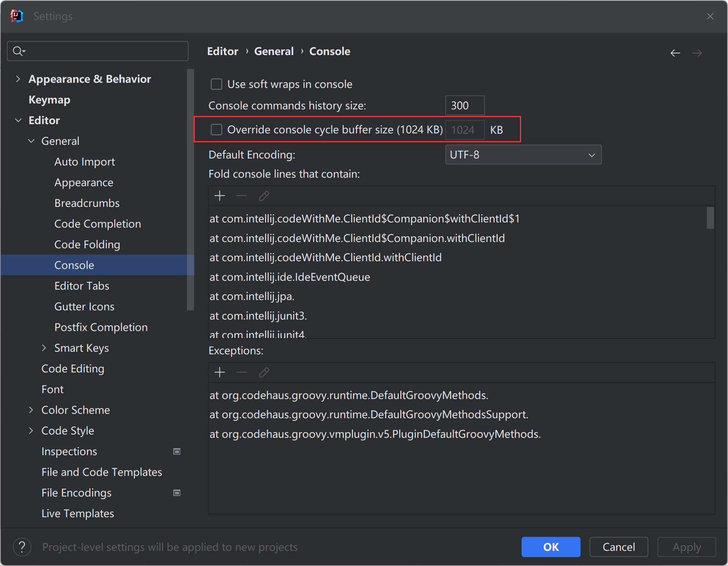
Task: Open Breadcrumbs settings
Action: [87, 203]
